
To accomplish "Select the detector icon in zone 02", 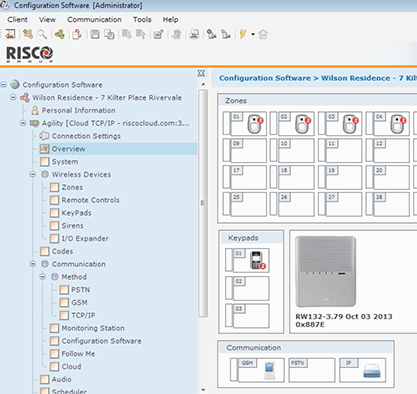I will pos(303,124).
